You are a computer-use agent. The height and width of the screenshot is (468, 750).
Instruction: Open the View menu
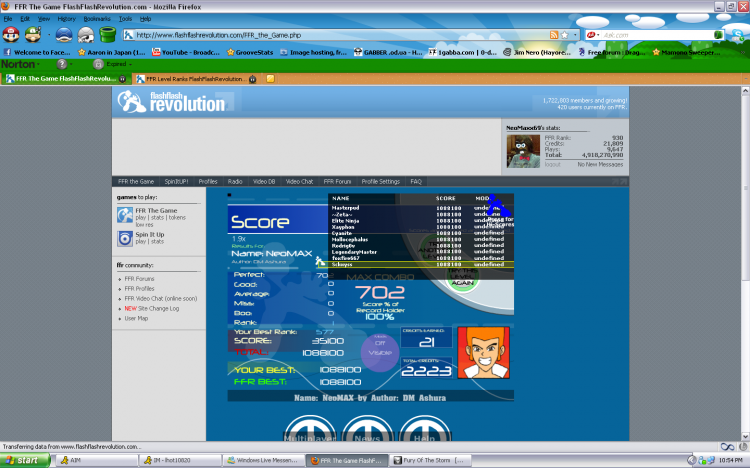coord(44,19)
